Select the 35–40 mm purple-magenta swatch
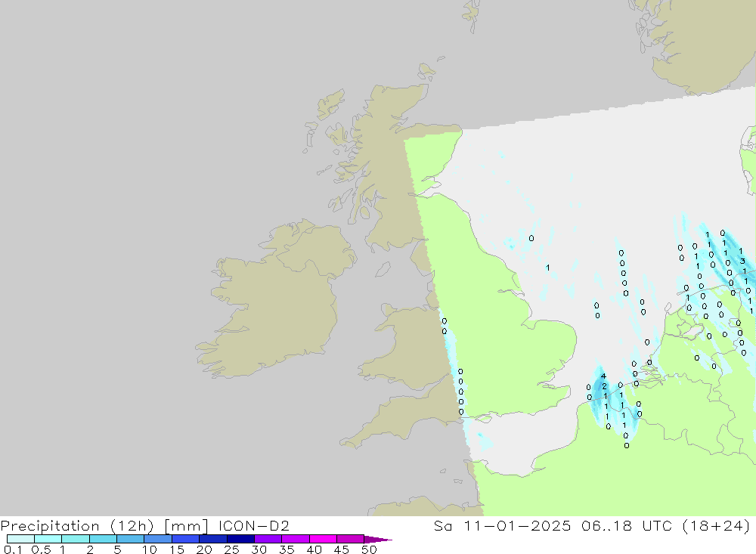Viewport: 756px width, 554px height. [x=296, y=539]
